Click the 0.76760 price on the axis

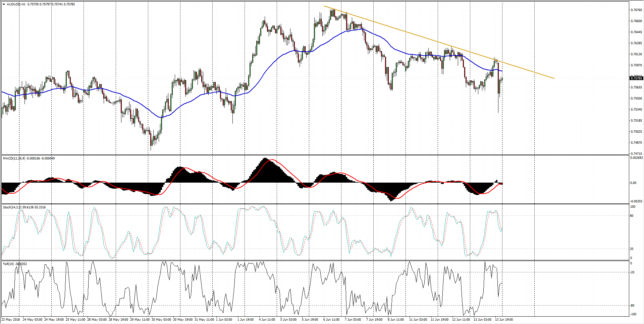click(636, 10)
